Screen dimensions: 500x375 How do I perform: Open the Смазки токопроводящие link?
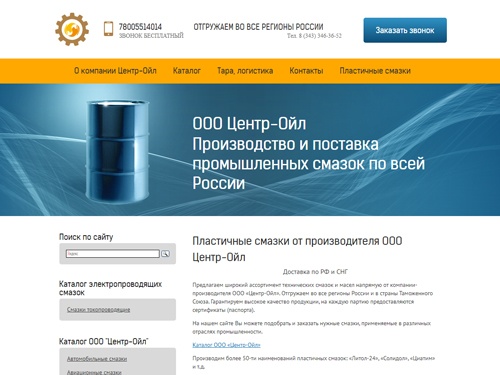(x=98, y=310)
